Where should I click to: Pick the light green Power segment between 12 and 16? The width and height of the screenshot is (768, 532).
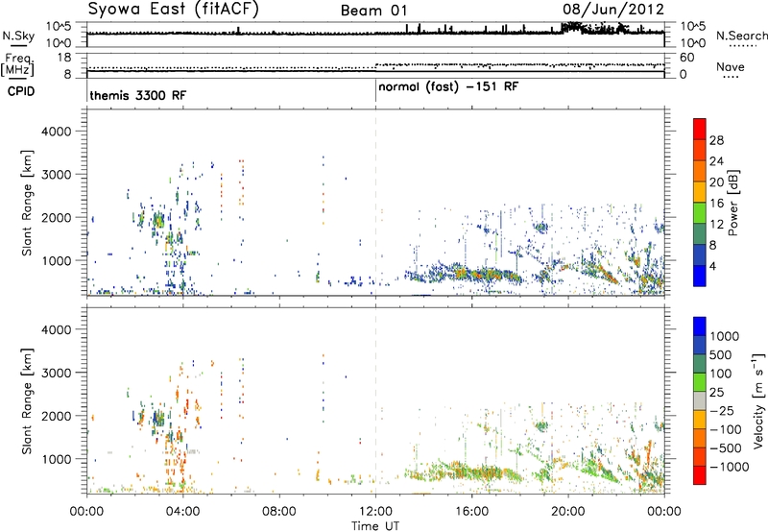[x=700, y=213]
